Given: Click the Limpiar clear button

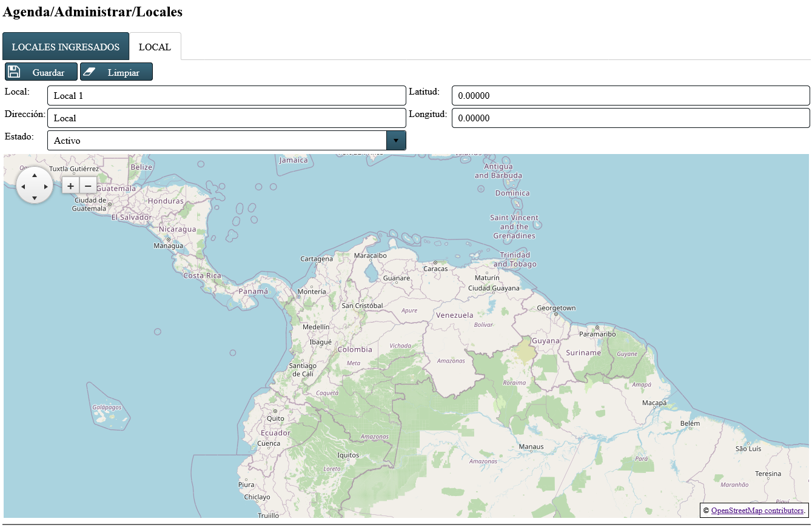Looking at the screenshot, I should 116,72.
